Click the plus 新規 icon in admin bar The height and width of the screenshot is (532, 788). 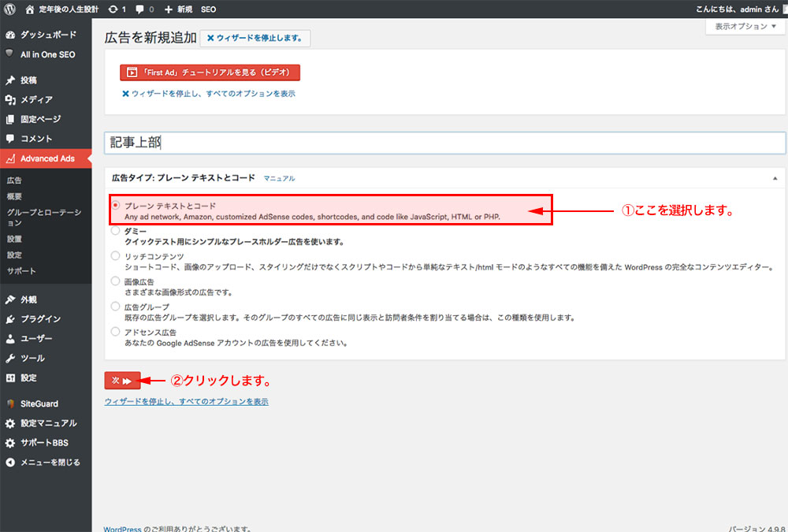coord(169,9)
